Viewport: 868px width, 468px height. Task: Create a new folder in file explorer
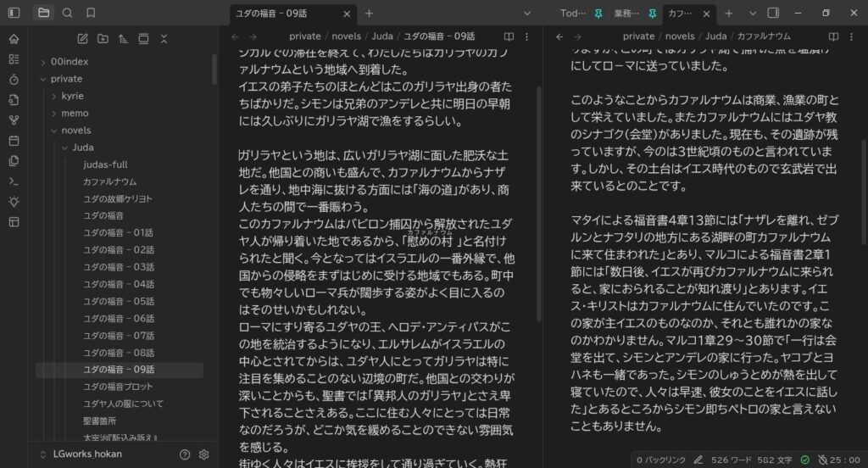click(x=103, y=39)
